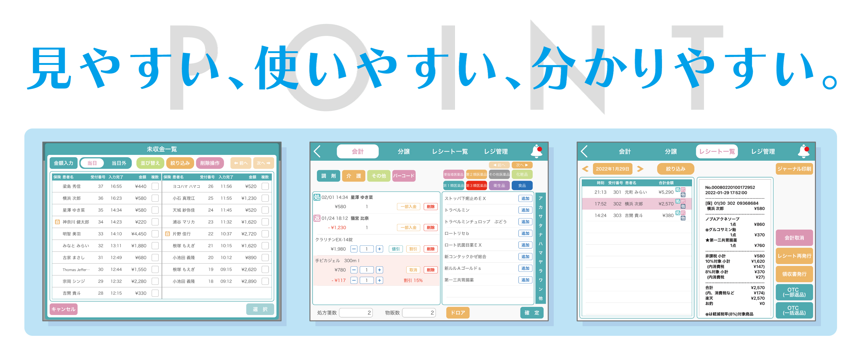Decrease quantity on the -¥117 discount row

[354, 280]
